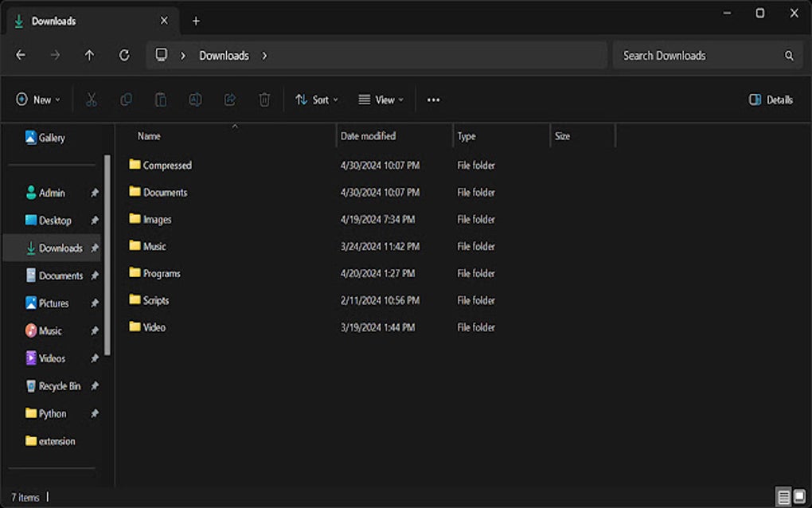Viewport: 812px width, 508px height.
Task: Open the New dropdown menu
Action: [37, 99]
